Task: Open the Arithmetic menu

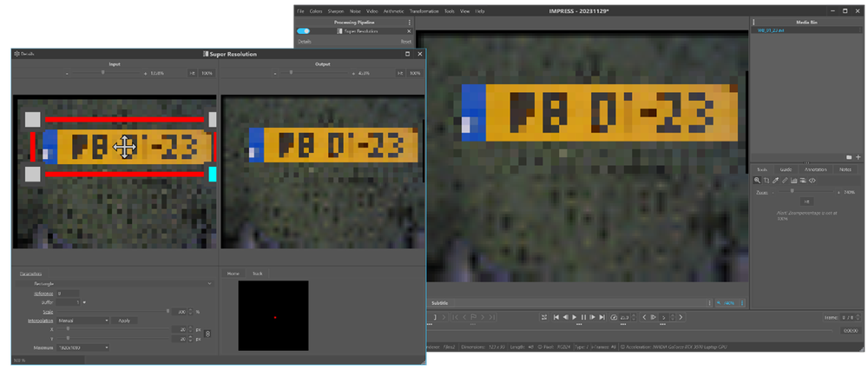Action: coord(394,11)
